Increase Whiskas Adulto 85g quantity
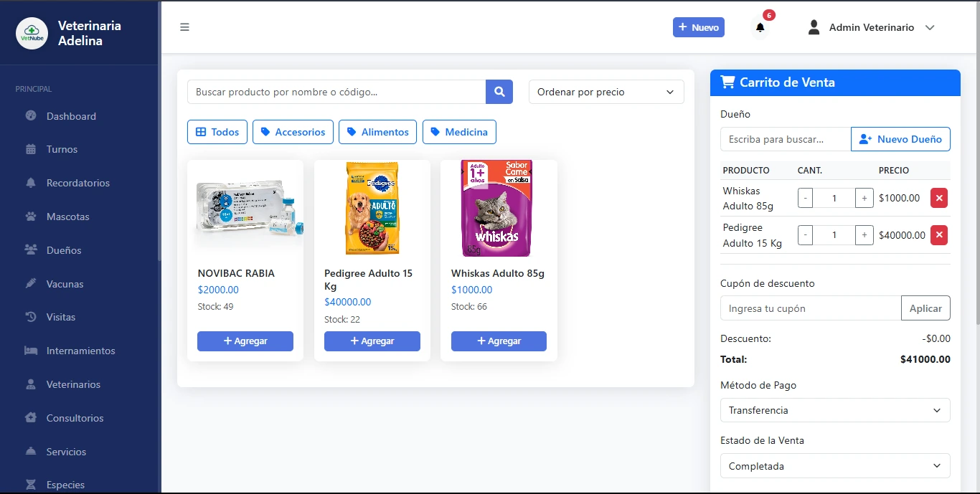 tap(864, 198)
